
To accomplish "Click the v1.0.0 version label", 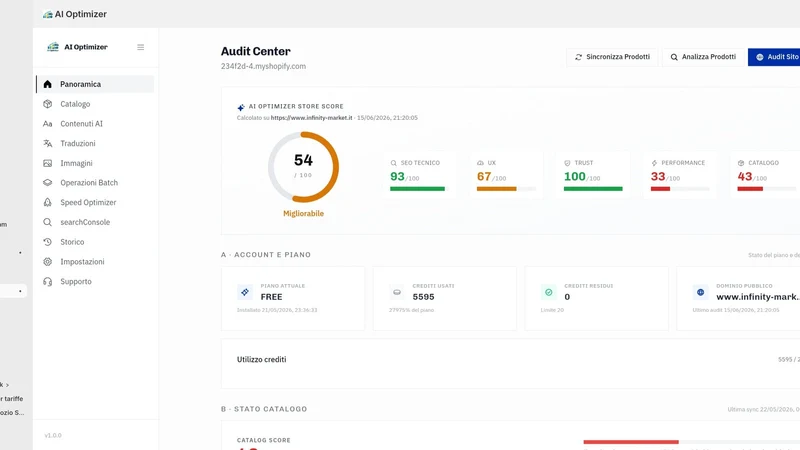I will point(53,436).
